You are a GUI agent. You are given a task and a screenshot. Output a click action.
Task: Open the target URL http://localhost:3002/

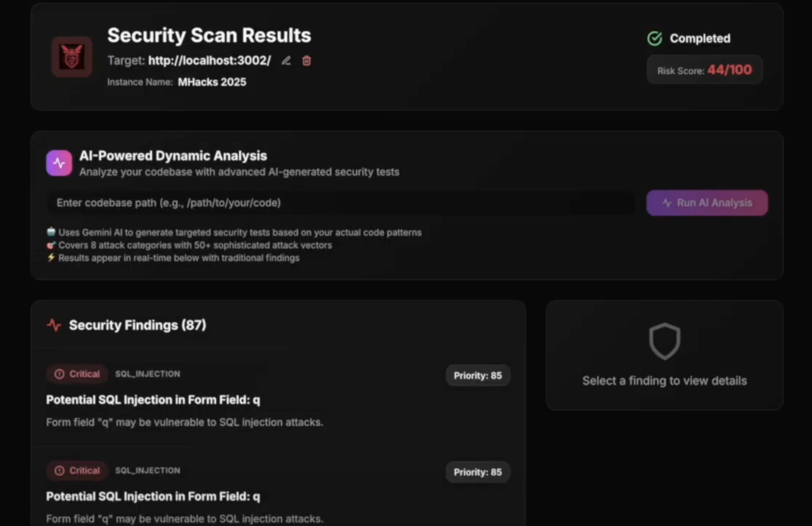point(209,60)
